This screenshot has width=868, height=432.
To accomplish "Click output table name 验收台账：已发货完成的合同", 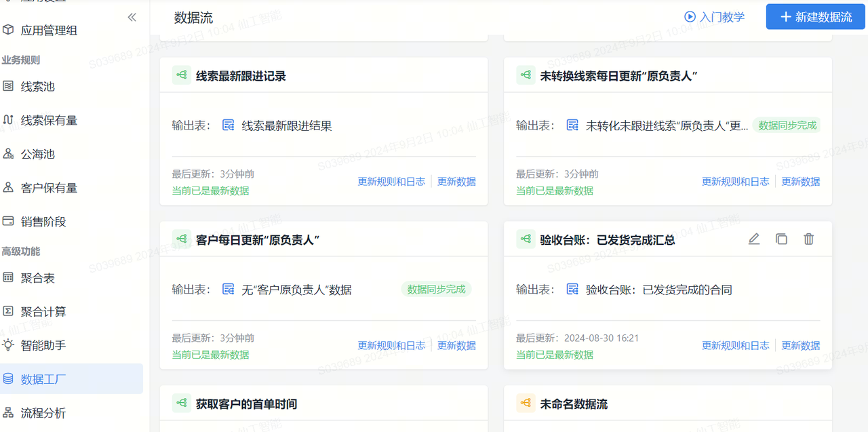I will [658, 290].
